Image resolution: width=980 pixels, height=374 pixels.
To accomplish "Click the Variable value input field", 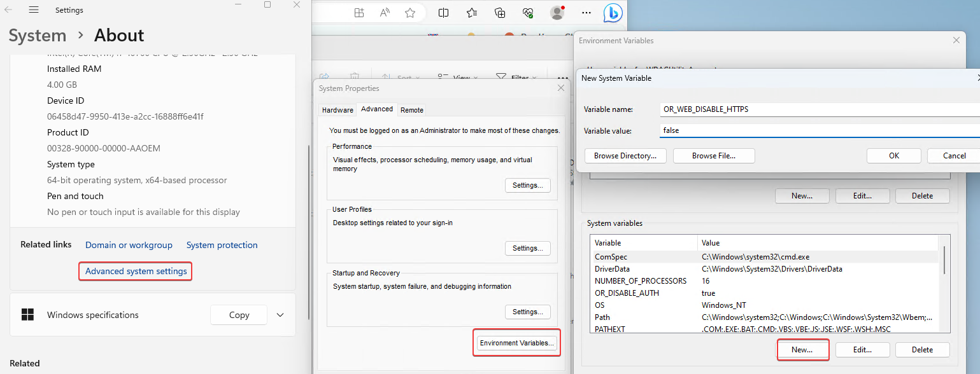I will pos(819,130).
